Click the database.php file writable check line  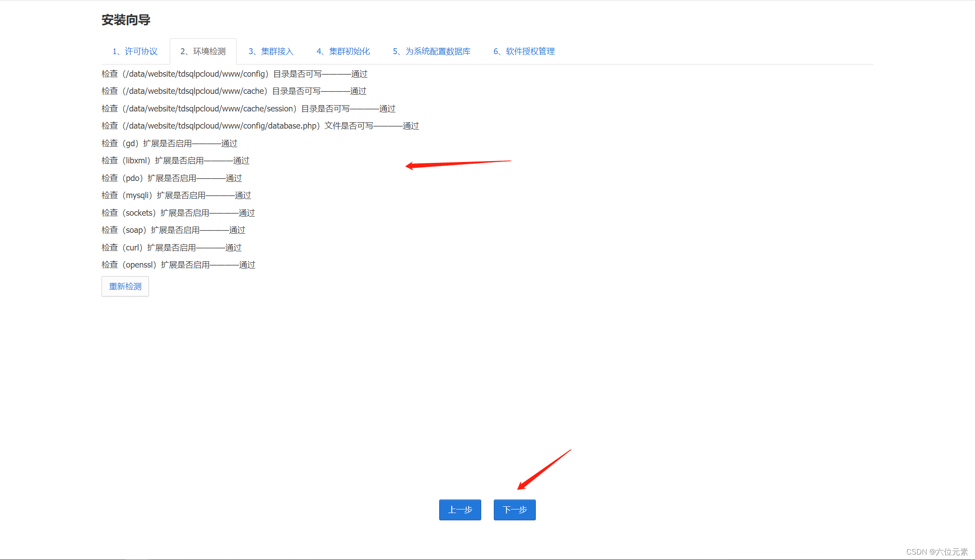pyautogui.click(x=260, y=126)
